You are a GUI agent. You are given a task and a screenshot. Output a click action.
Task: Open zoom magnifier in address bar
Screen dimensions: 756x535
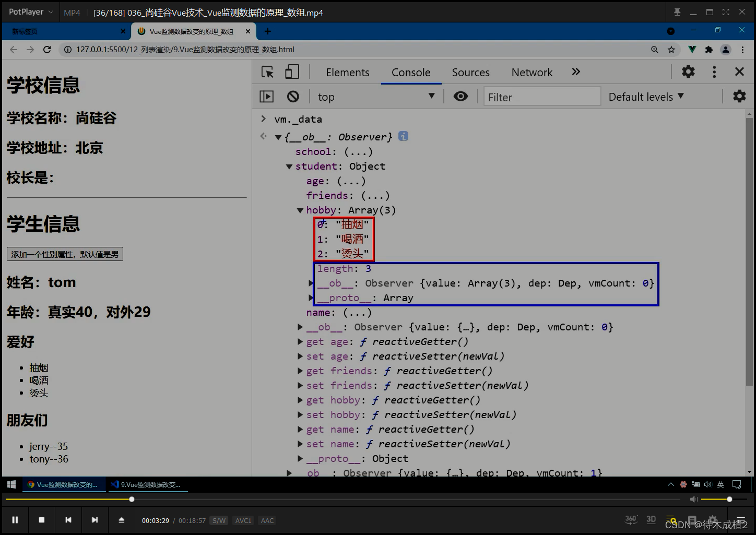(x=654, y=50)
